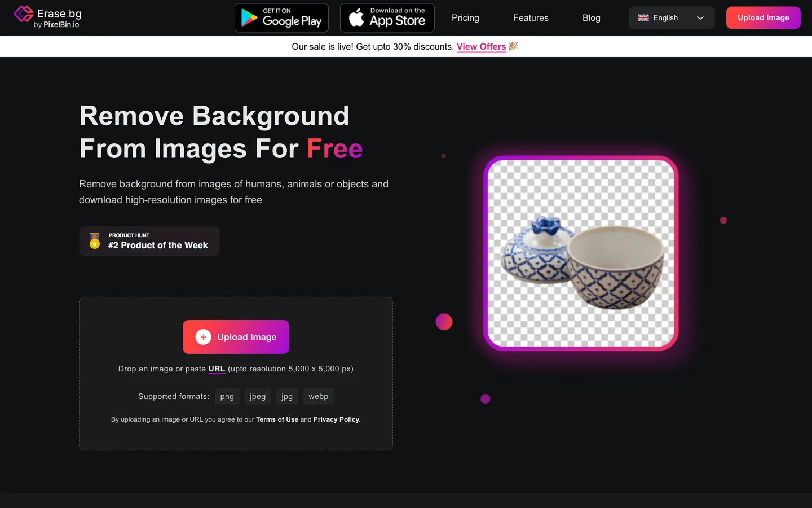Click the header Upload Image button
This screenshot has width=812, height=508.
[764, 18]
